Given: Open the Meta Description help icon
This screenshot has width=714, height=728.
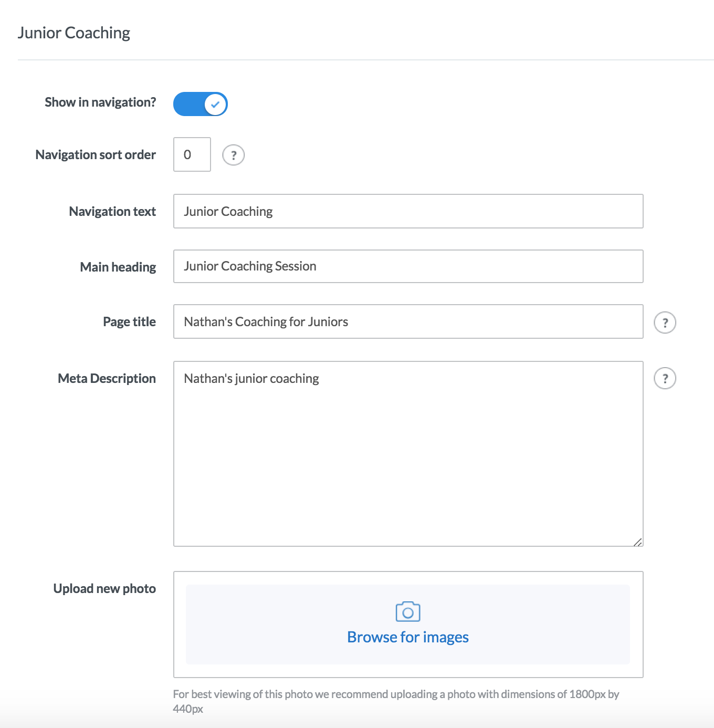Looking at the screenshot, I should click(665, 378).
